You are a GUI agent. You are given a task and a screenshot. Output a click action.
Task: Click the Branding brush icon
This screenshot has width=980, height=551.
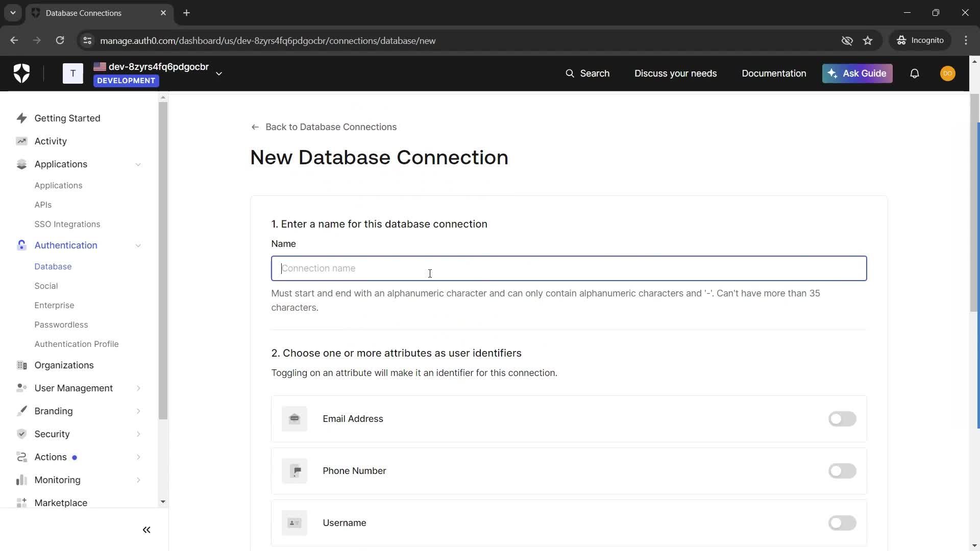click(21, 411)
